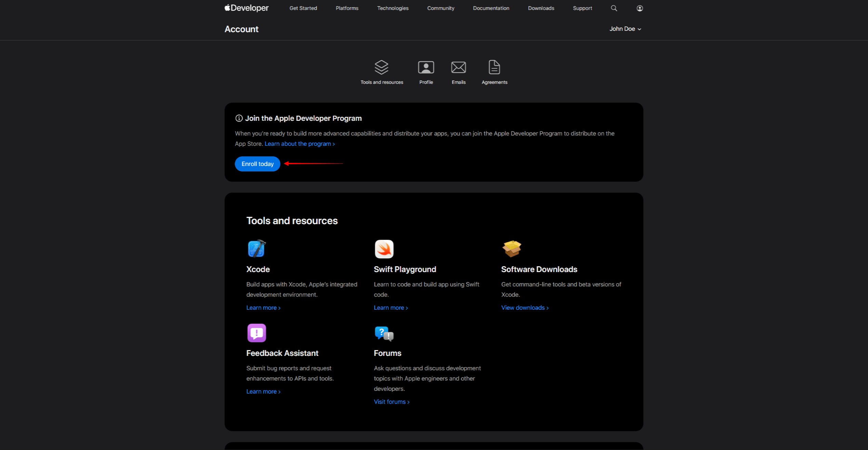Open the search magnifier icon
This screenshot has height=450, width=868.
tap(614, 8)
